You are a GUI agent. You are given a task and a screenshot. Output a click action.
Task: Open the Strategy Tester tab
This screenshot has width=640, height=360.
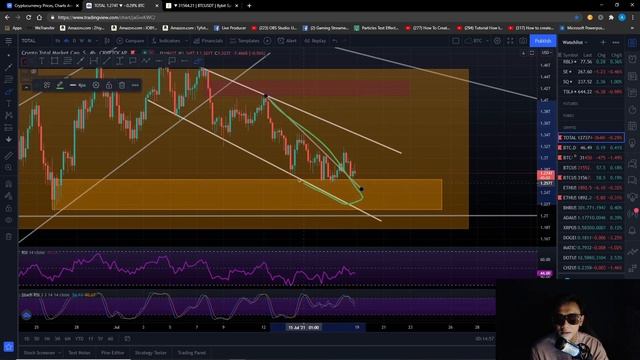tap(151, 353)
